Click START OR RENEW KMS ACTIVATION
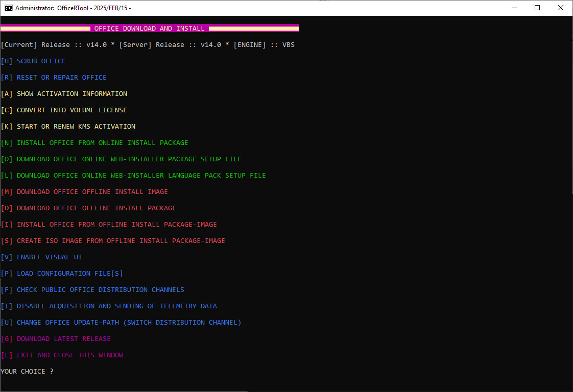 (x=76, y=127)
